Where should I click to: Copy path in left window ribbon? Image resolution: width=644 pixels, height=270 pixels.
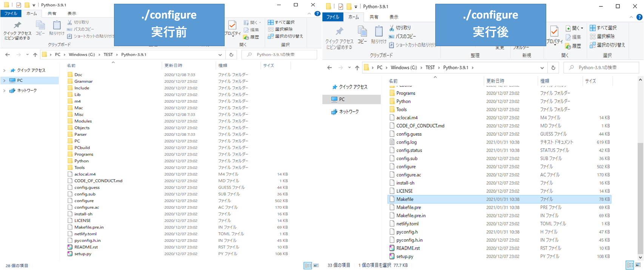(80, 29)
